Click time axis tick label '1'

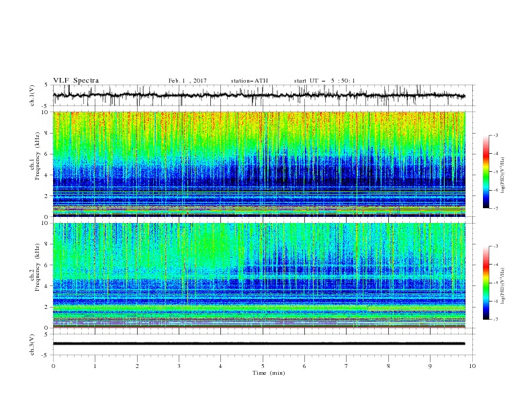[95, 366]
